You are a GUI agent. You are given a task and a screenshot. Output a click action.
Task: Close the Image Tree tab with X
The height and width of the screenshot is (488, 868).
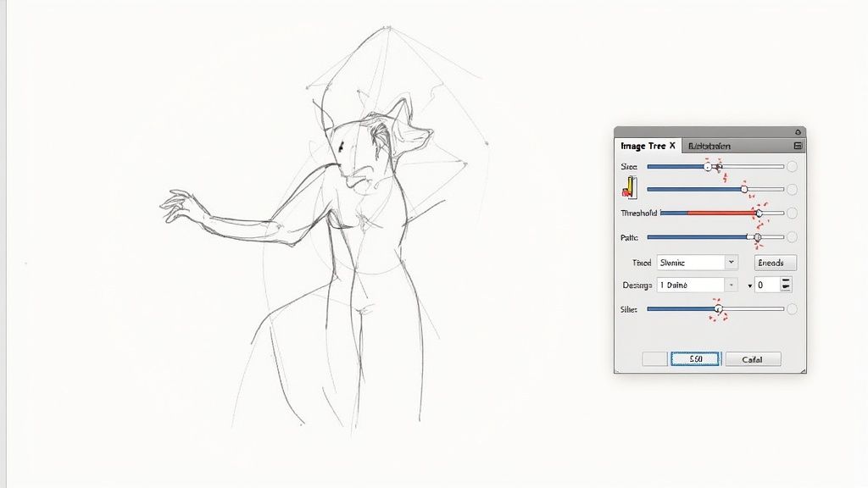click(672, 146)
